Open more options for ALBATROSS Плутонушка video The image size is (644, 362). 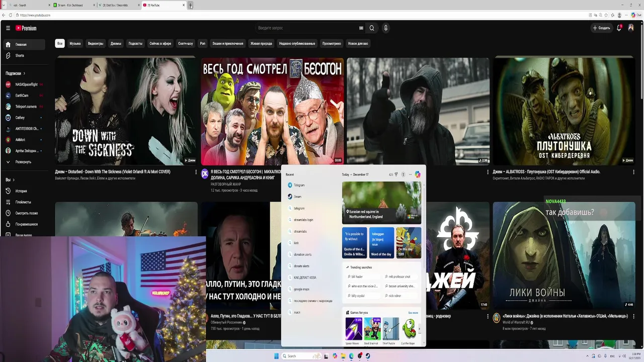634,172
